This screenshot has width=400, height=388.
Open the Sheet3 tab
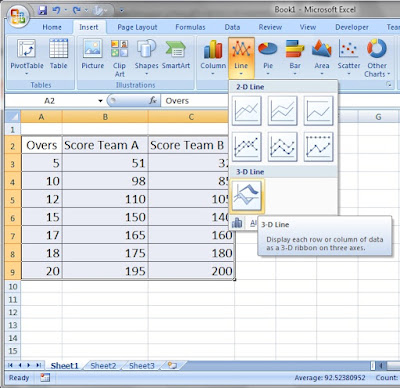(x=142, y=366)
